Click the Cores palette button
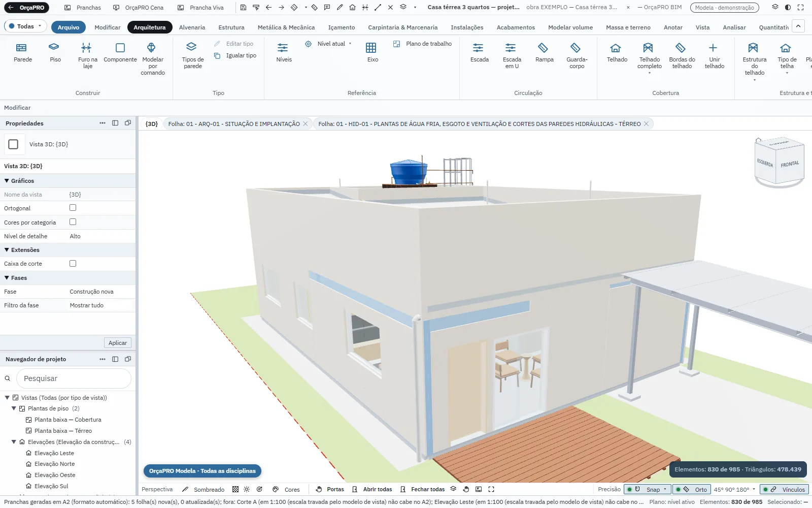 click(286, 489)
